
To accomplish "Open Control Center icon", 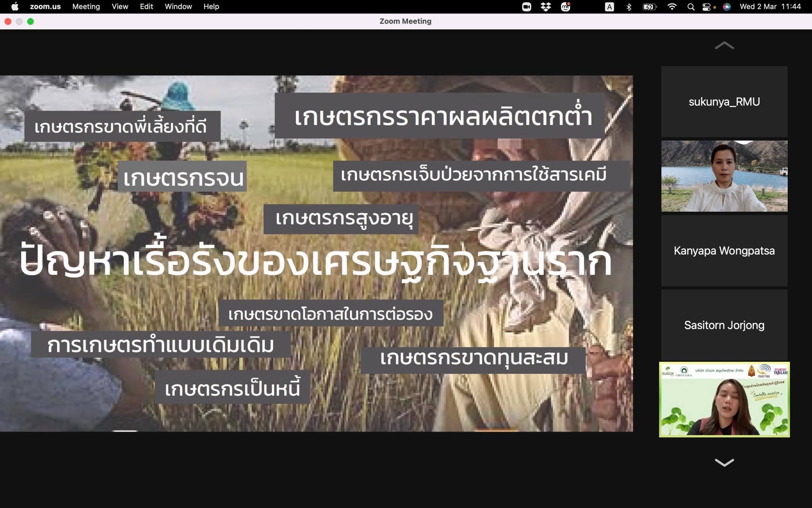I will coord(707,7).
